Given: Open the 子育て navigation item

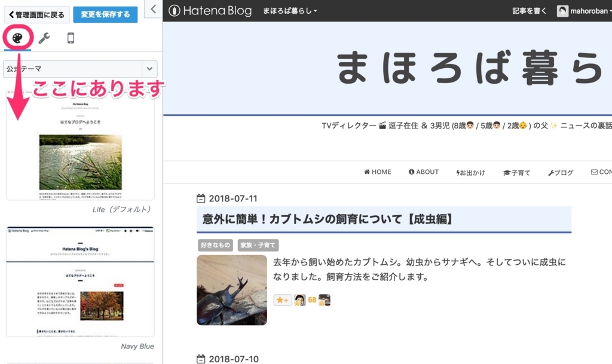Looking at the screenshot, I should pos(516,173).
